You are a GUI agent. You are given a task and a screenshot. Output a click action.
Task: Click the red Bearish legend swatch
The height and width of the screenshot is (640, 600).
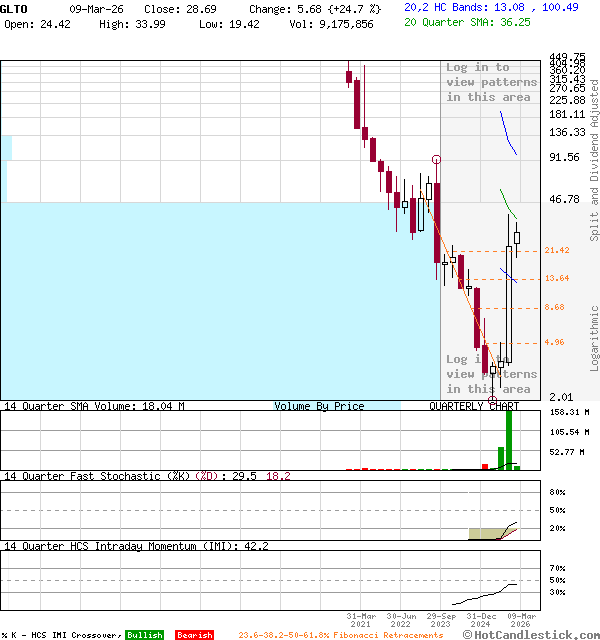click(194, 635)
